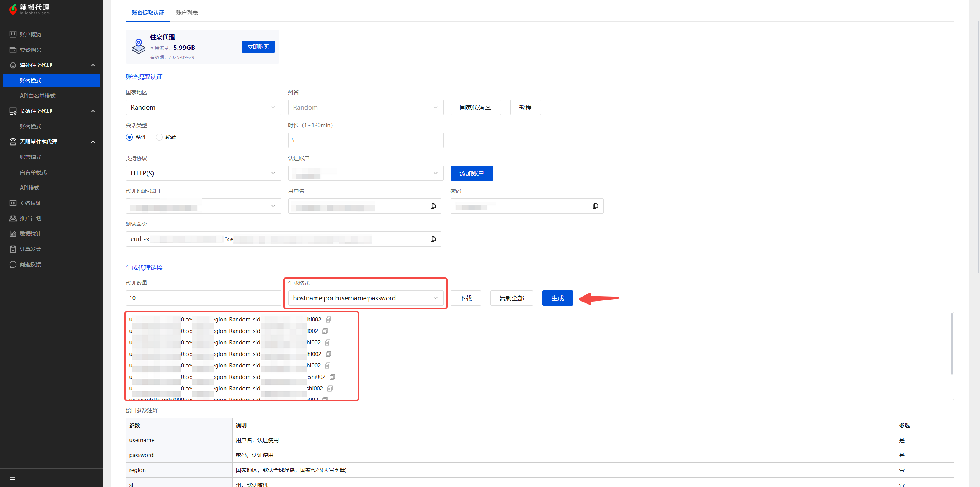Click copy icon in password field
The width and height of the screenshot is (980, 487).
595,206
